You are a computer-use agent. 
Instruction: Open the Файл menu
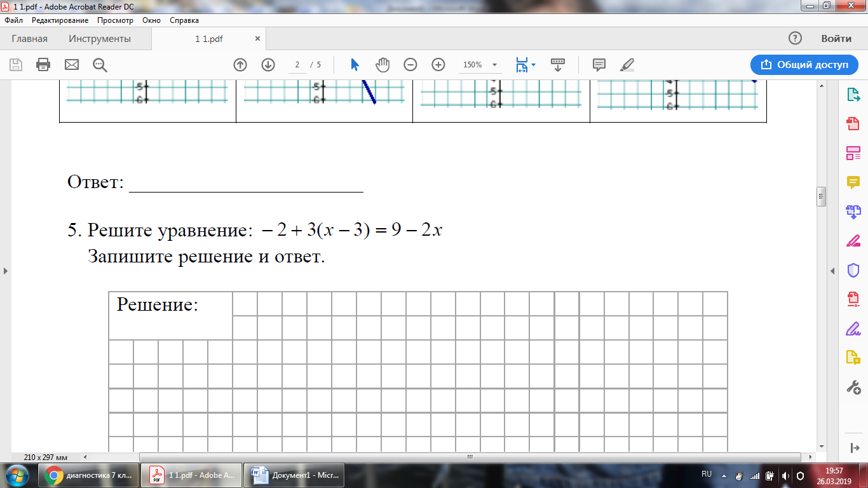pos(13,20)
